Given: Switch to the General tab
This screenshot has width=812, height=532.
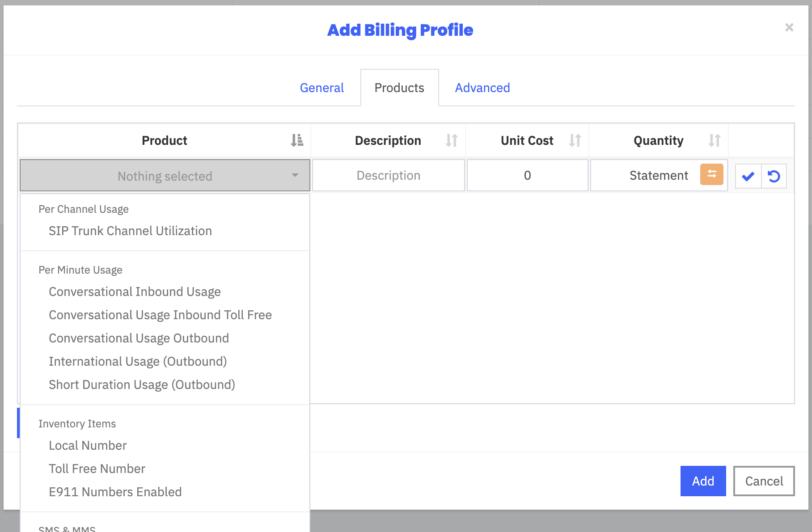Looking at the screenshot, I should pyautogui.click(x=322, y=88).
